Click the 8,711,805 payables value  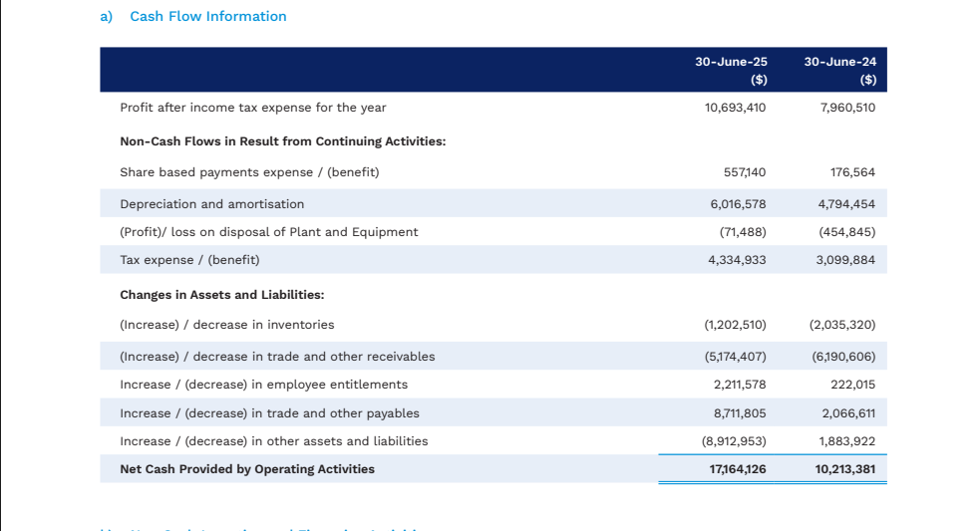coord(739,413)
